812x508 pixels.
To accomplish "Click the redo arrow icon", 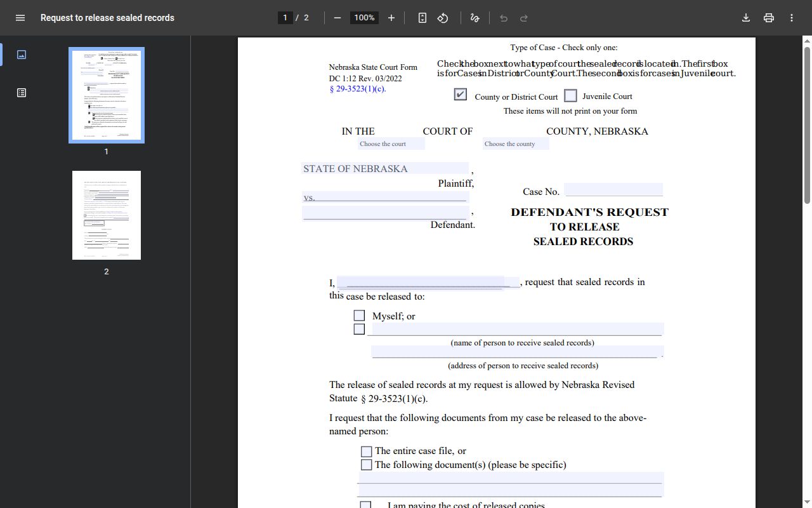I will 524,18.
